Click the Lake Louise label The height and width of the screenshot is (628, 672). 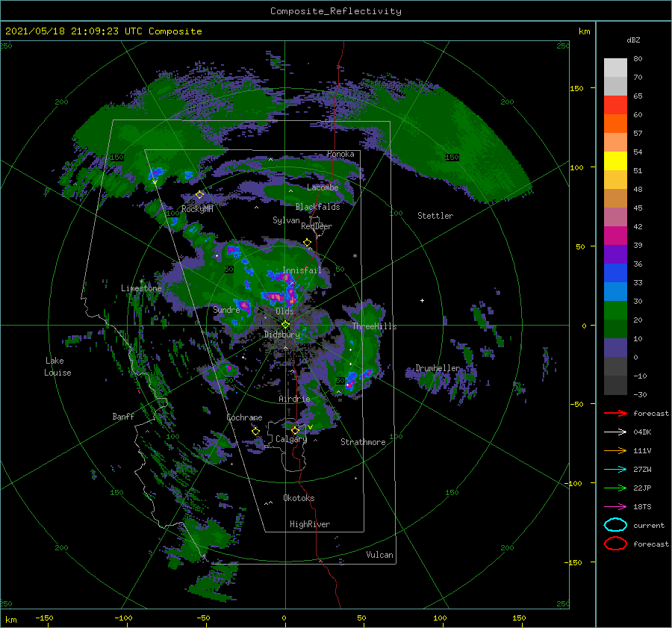point(57,367)
